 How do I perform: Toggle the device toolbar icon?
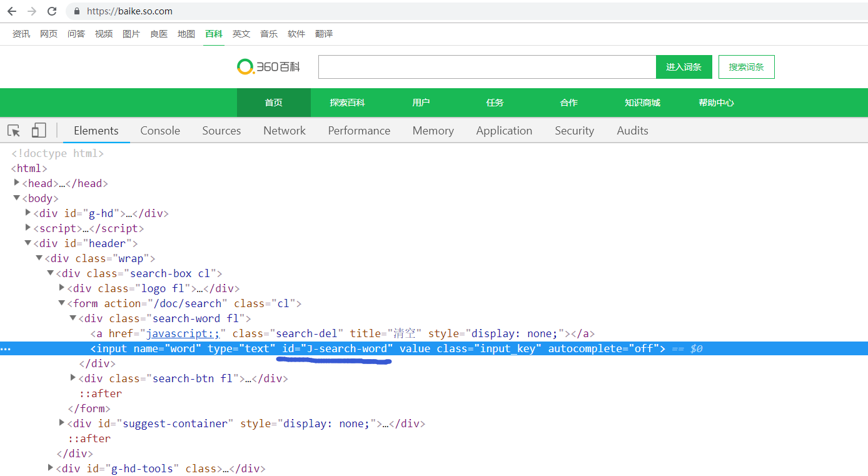[39, 130]
